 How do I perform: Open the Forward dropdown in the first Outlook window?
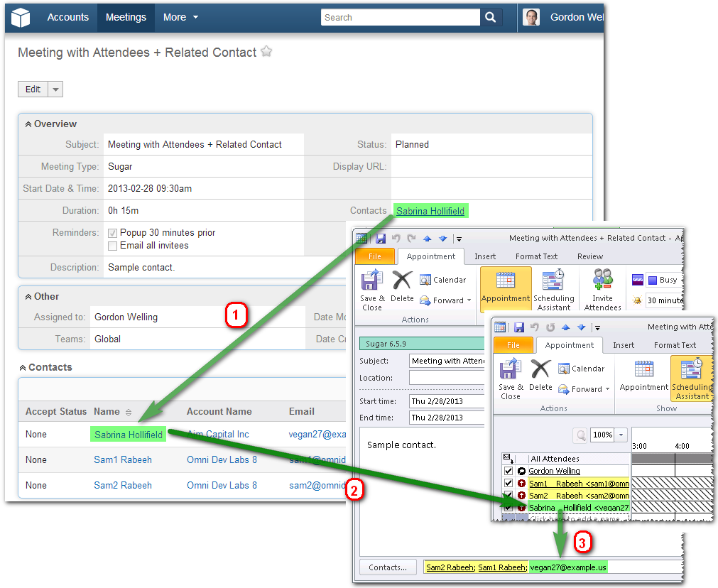coord(469,300)
